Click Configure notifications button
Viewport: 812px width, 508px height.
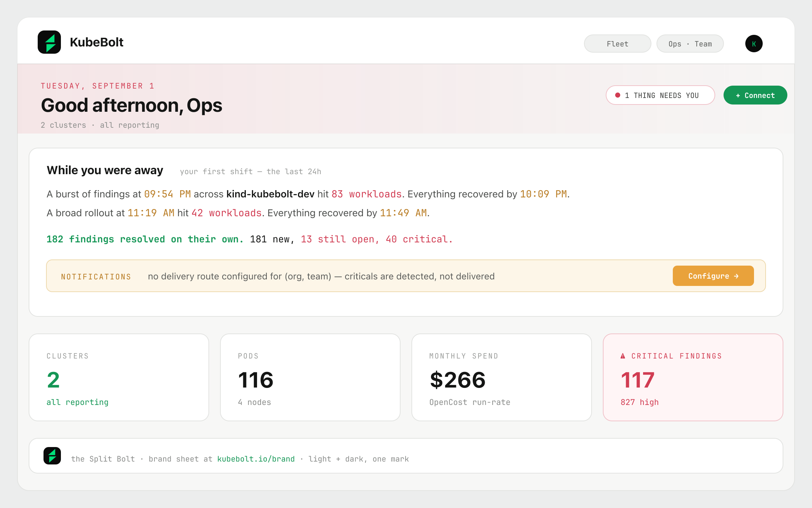(x=713, y=276)
